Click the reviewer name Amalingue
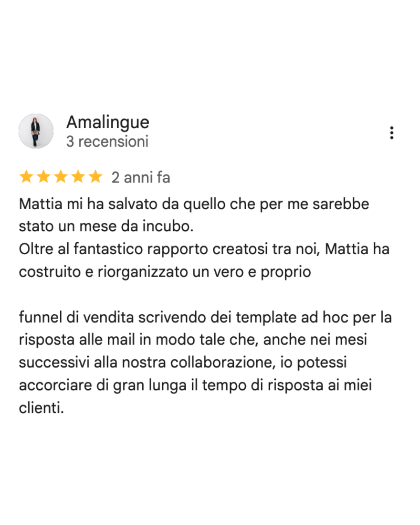Image resolution: width=420 pixels, height=525 pixels. pyautogui.click(x=108, y=122)
